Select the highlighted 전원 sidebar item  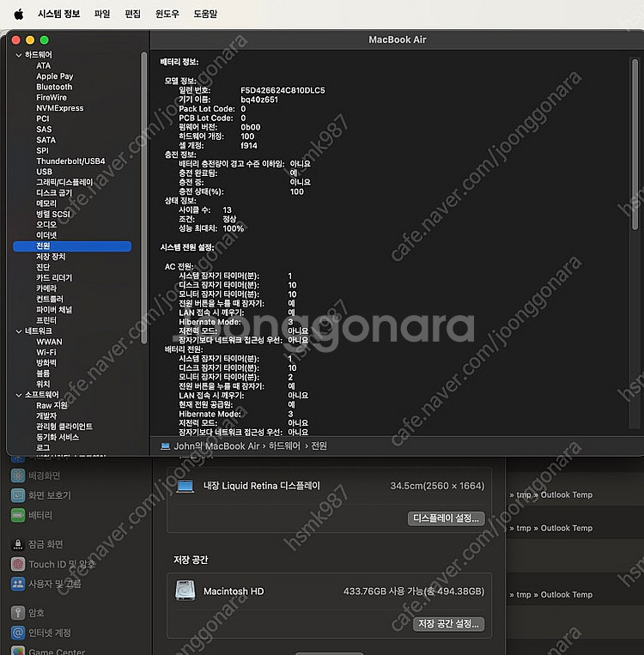click(x=72, y=246)
